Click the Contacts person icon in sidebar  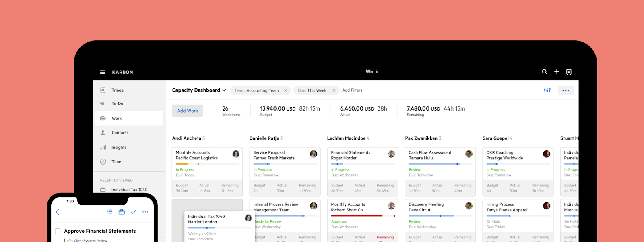103,132
